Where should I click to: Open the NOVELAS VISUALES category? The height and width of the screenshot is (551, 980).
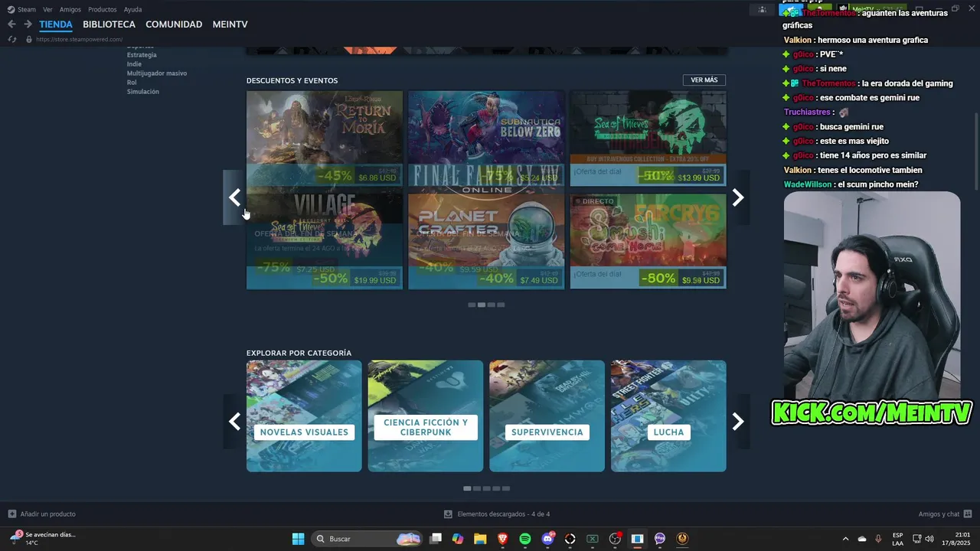[304, 416]
